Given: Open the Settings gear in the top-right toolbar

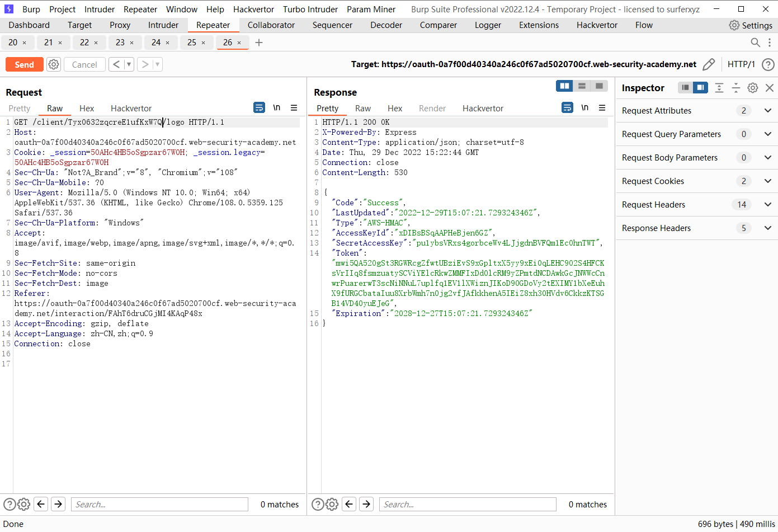Looking at the screenshot, I should 734,25.
